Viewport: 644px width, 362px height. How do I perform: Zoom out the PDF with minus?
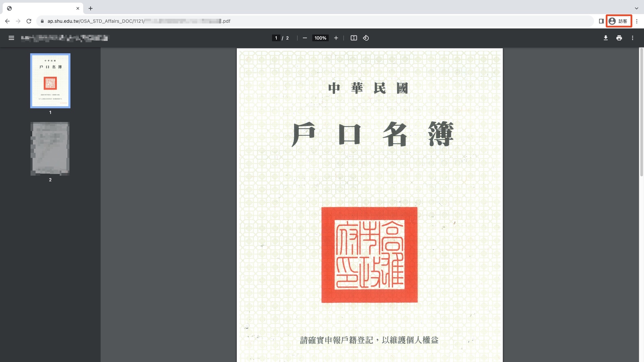[x=305, y=38]
